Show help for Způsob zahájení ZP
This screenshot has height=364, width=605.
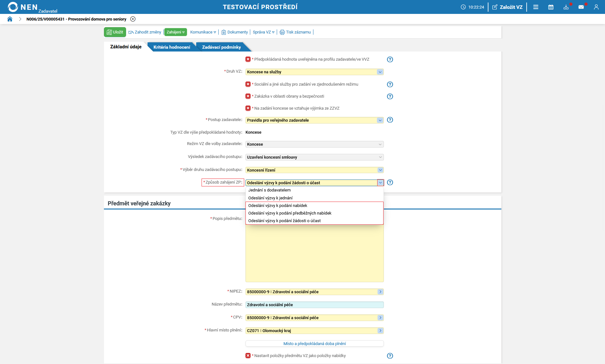pos(390,182)
